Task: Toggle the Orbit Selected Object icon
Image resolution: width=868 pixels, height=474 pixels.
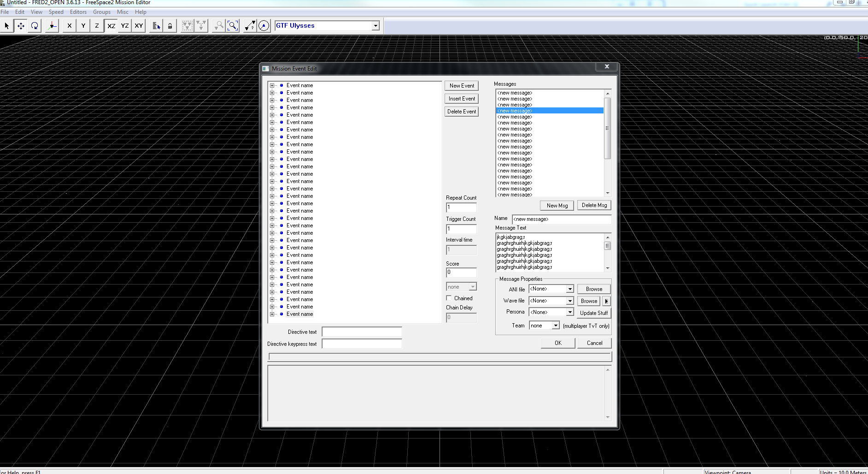Action: click(x=264, y=26)
